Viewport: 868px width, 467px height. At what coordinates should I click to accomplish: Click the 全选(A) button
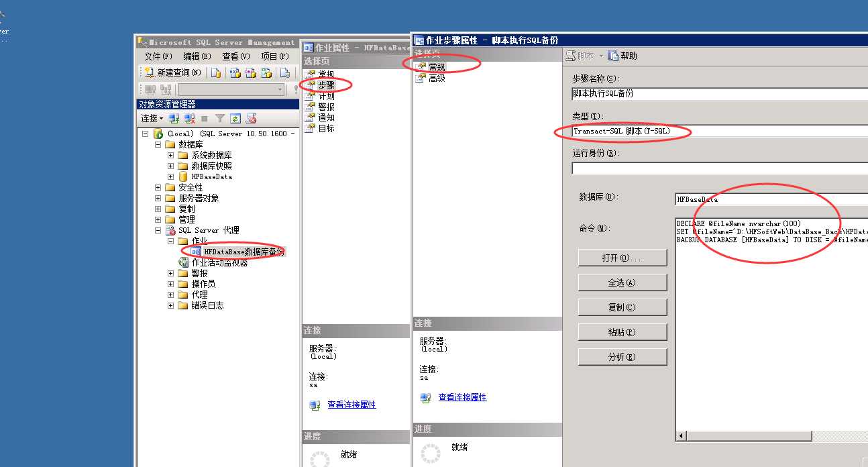point(622,282)
